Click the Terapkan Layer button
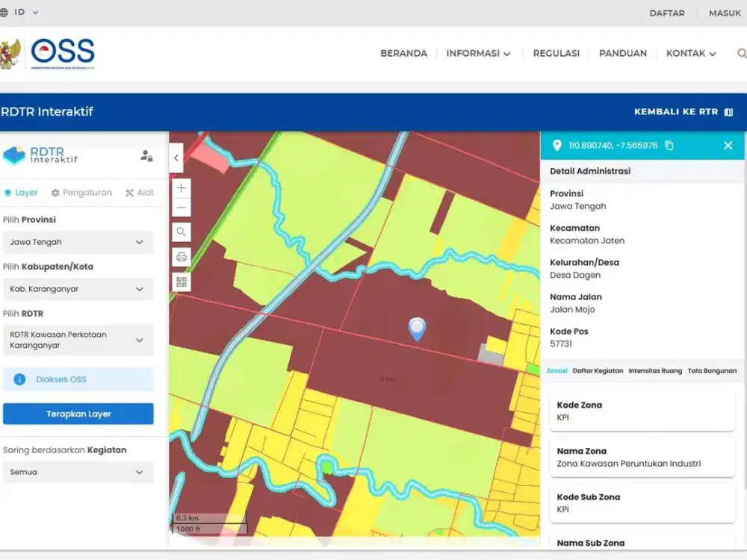Screen dimensions: 747x560 click(x=78, y=414)
